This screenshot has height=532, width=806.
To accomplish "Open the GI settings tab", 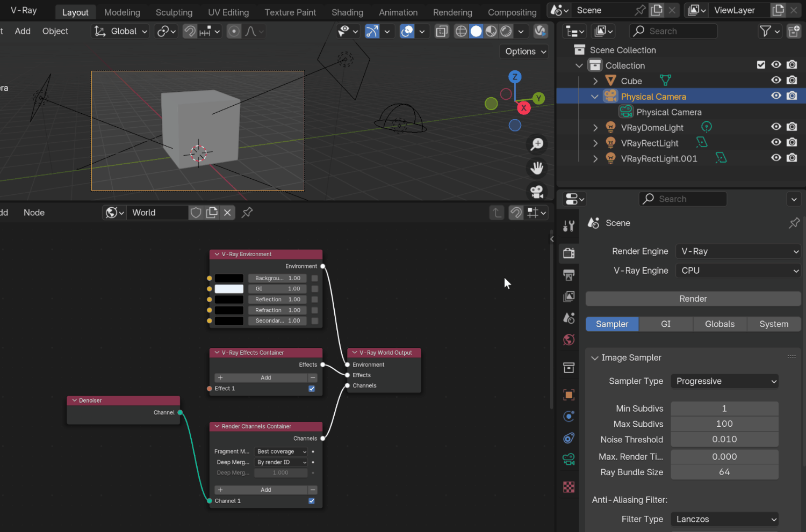I will [666, 324].
